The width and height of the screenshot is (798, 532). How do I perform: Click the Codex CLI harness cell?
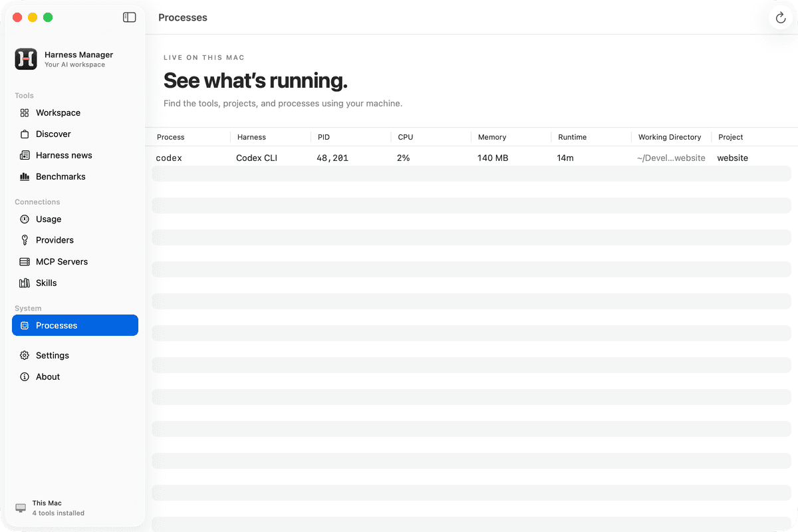[x=257, y=158]
